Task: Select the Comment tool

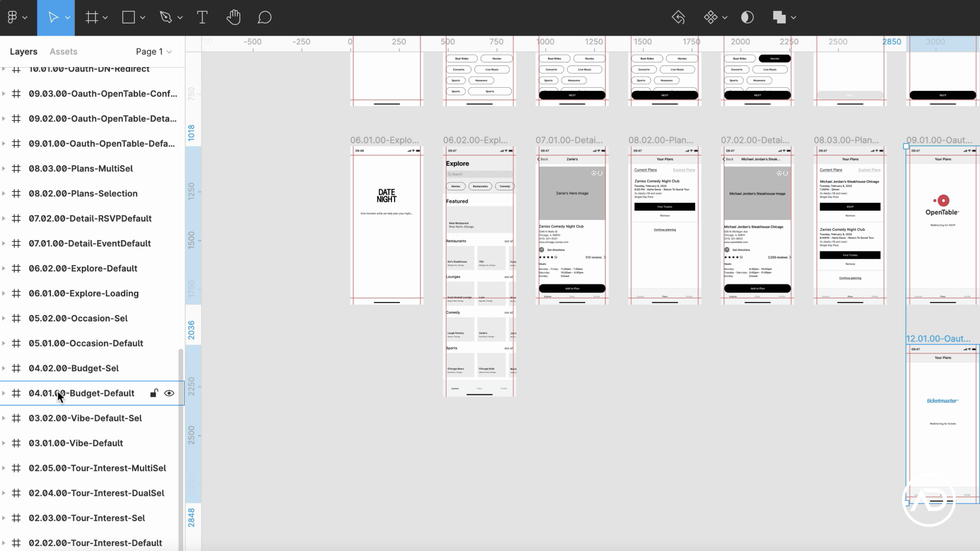Action: coord(264,17)
